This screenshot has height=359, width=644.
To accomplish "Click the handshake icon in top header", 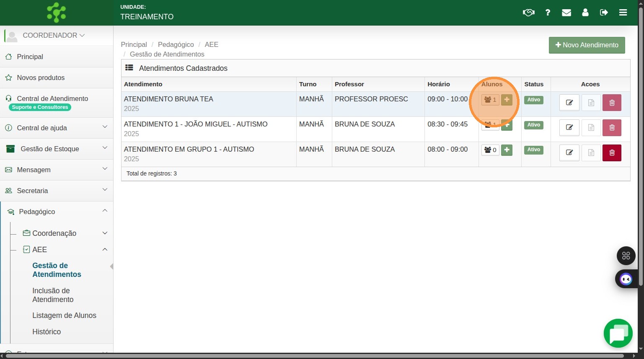I will coord(528,13).
